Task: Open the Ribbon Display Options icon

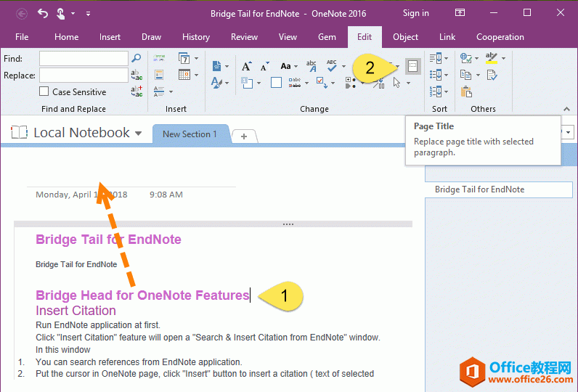Action: click(x=460, y=13)
